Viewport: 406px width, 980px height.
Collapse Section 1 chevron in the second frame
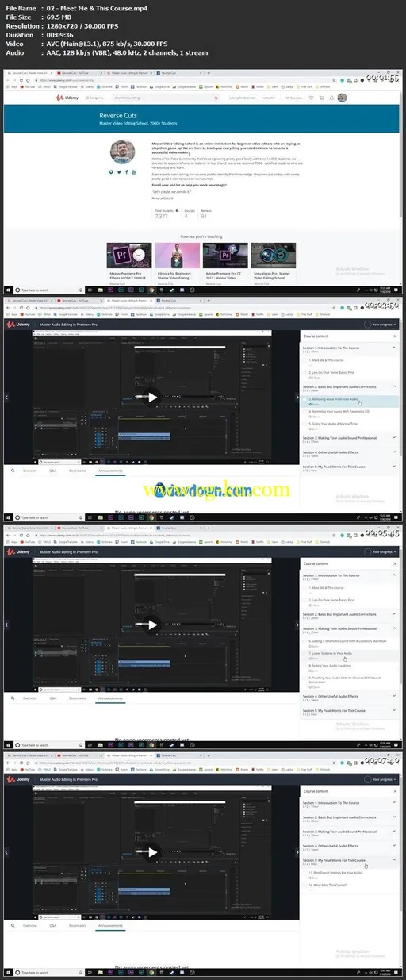click(394, 349)
